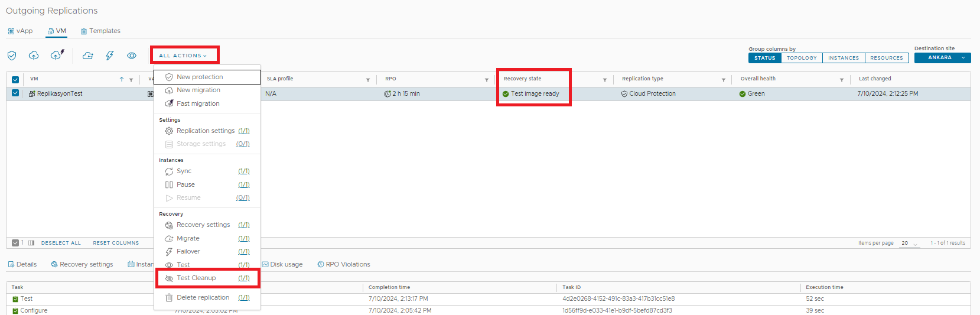
Task: Click the DESELECT ALL button
Action: click(x=61, y=243)
